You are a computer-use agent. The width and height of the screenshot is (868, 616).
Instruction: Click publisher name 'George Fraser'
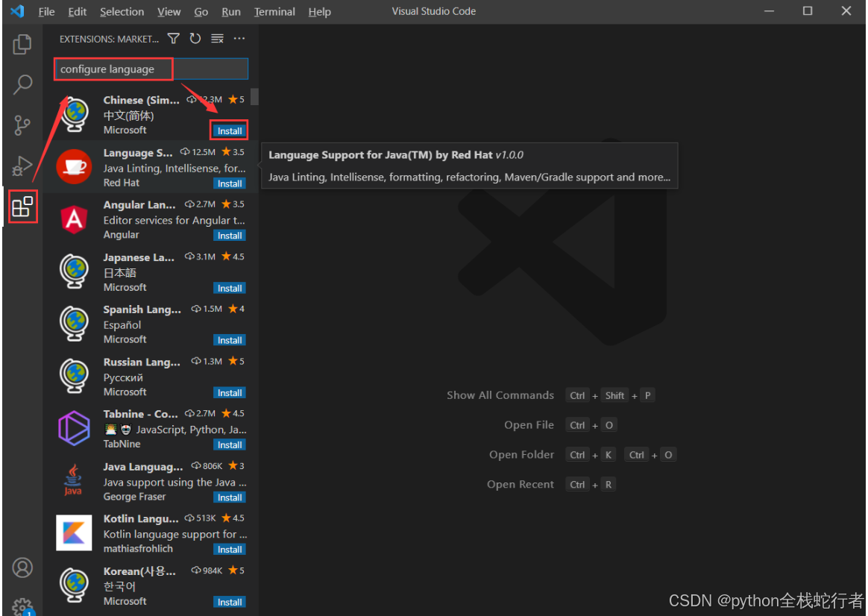(134, 497)
